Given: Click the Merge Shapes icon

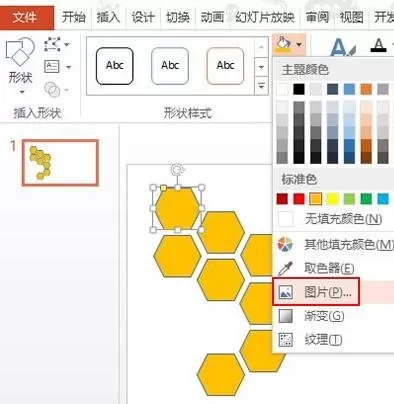Looking at the screenshot, I should [52, 89].
